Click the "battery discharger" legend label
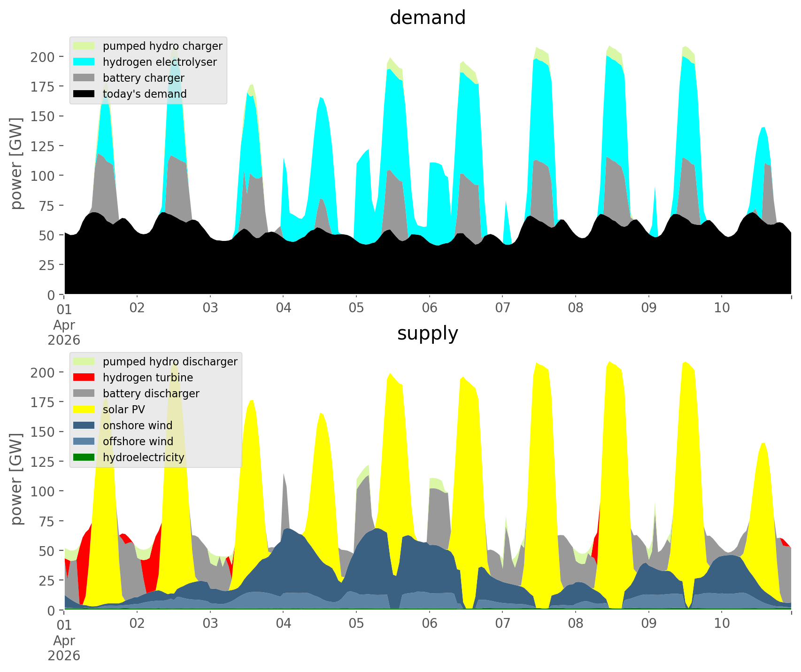801x672 pixels. tap(151, 394)
